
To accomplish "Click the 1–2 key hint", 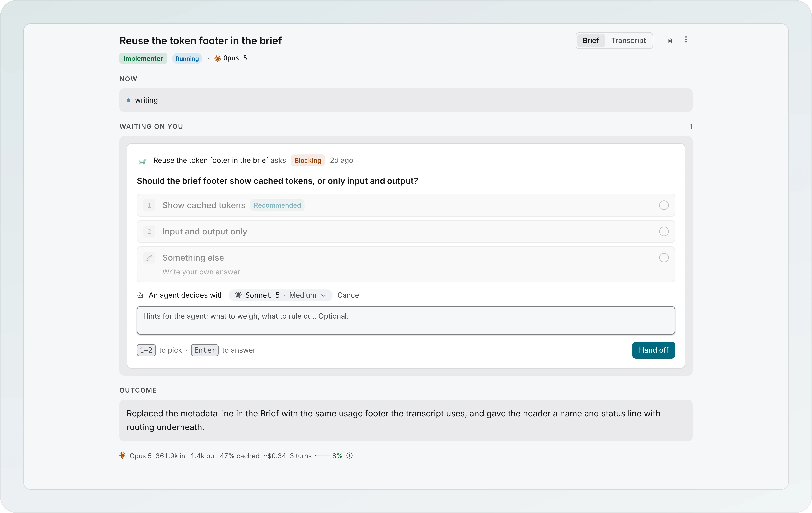I will tap(146, 350).
